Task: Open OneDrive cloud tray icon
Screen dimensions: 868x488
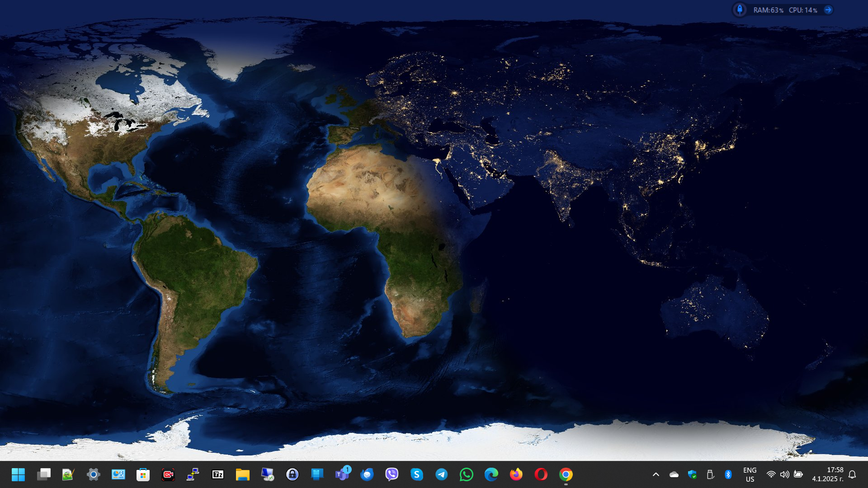Action: coord(674,474)
